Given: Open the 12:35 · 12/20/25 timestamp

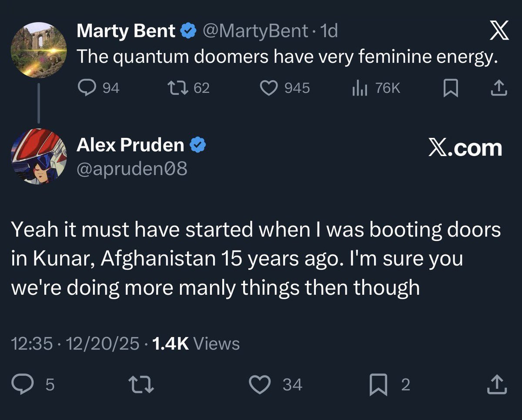Looking at the screenshot, I should coord(75,344).
